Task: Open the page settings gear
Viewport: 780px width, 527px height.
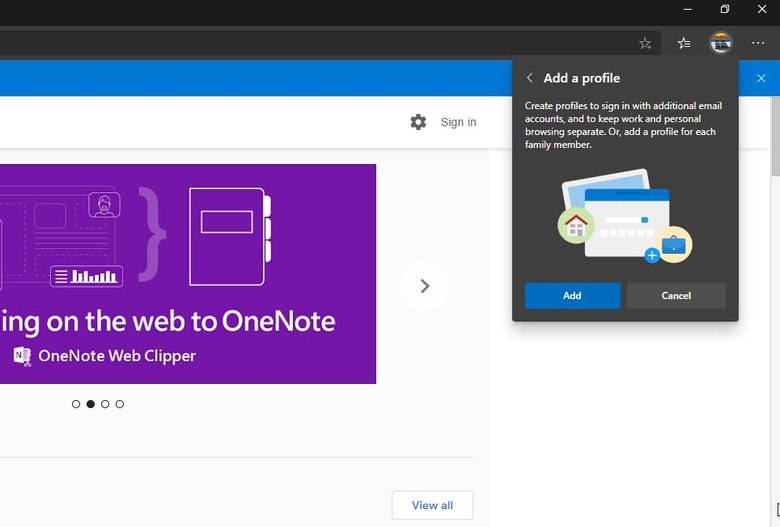Action: (418, 122)
